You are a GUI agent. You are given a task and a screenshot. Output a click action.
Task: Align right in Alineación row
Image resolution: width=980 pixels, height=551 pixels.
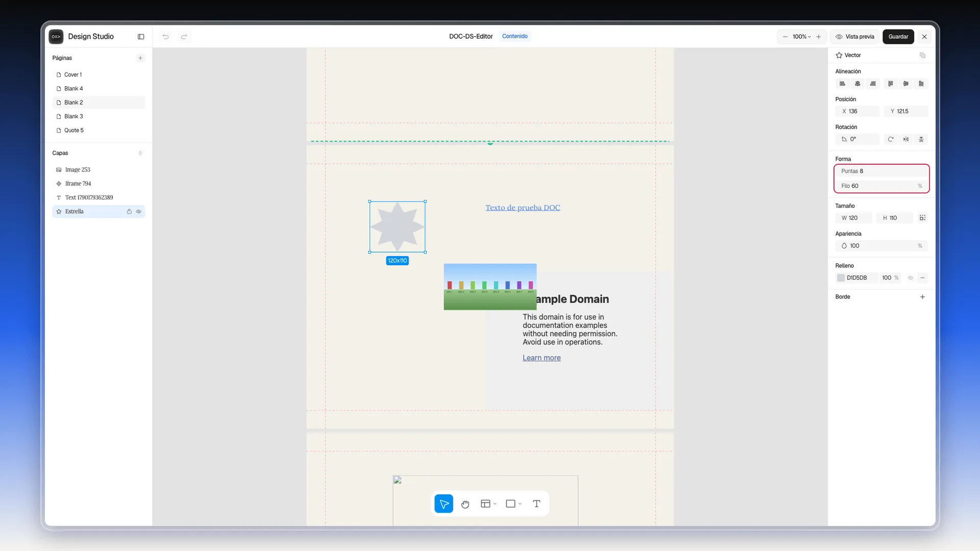tap(873, 84)
